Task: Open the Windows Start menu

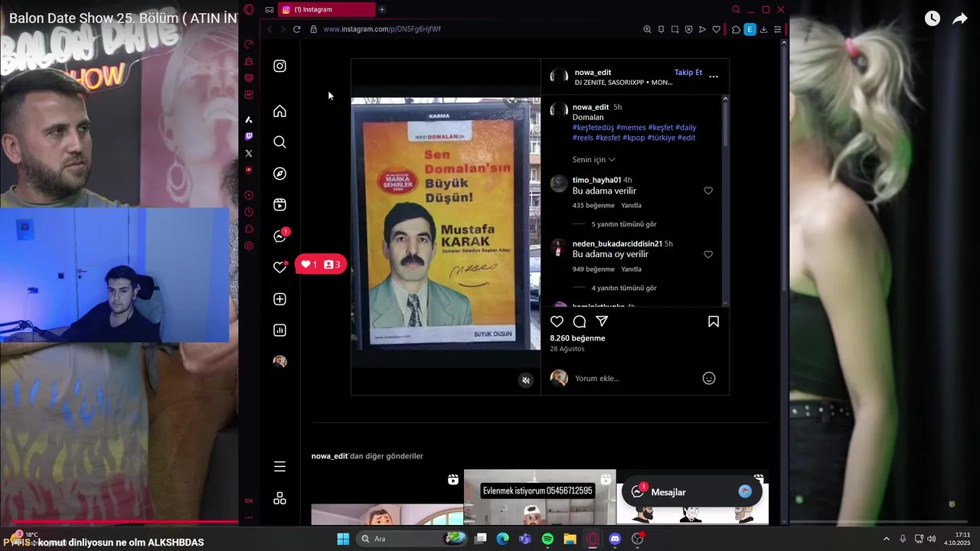Action: [x=343, y=539]
